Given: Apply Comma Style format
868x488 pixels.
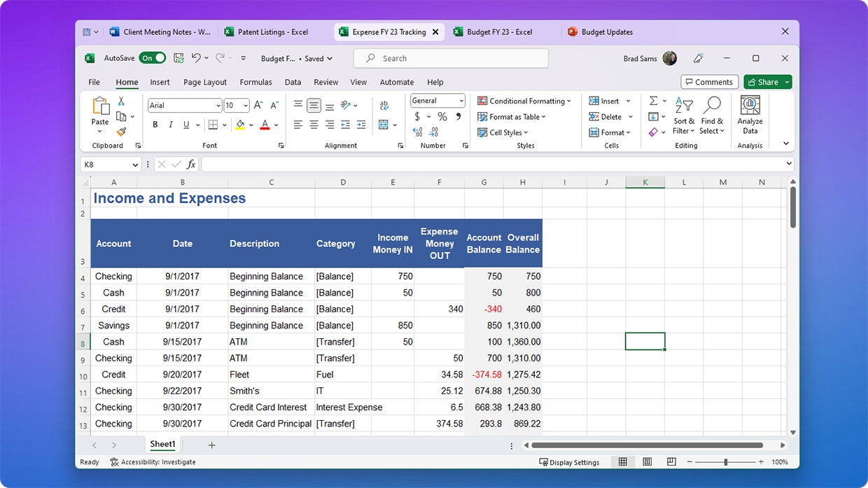Looking at the screenshot, I should 458,116.
